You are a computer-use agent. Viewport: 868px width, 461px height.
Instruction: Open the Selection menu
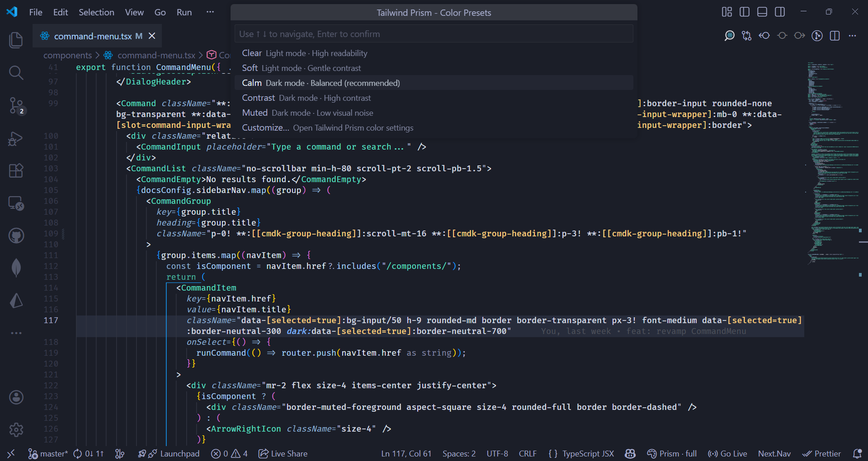click(96, 12)
